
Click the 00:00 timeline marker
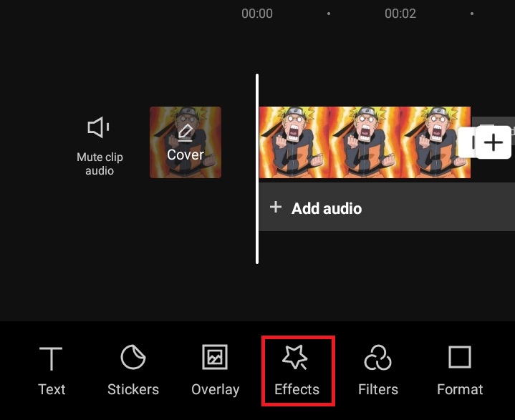click(257, 14)
